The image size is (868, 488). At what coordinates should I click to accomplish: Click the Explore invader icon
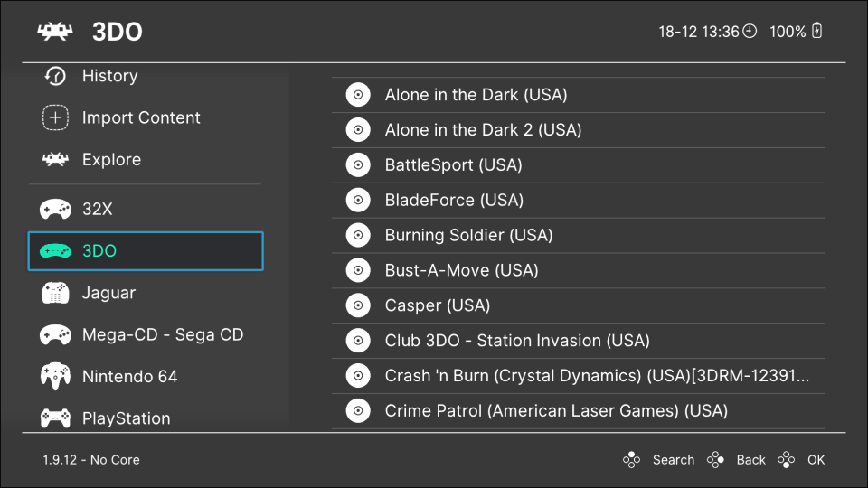[x=55, y=160]
